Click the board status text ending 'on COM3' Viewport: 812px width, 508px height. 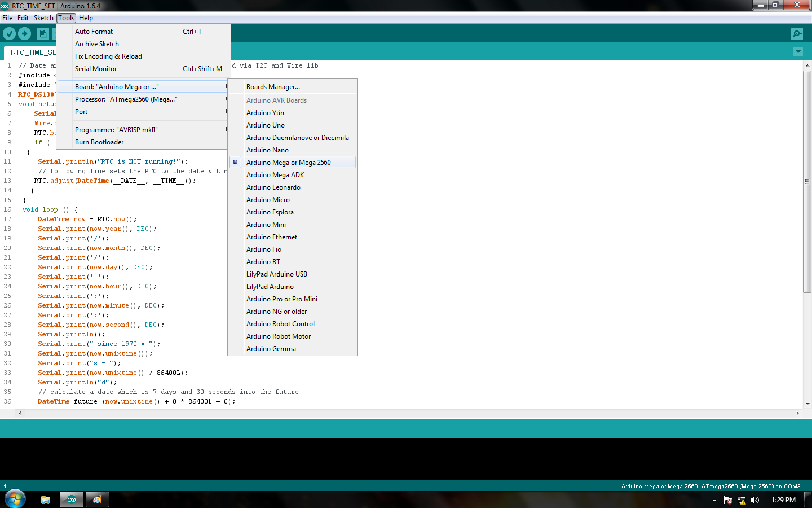710,486
